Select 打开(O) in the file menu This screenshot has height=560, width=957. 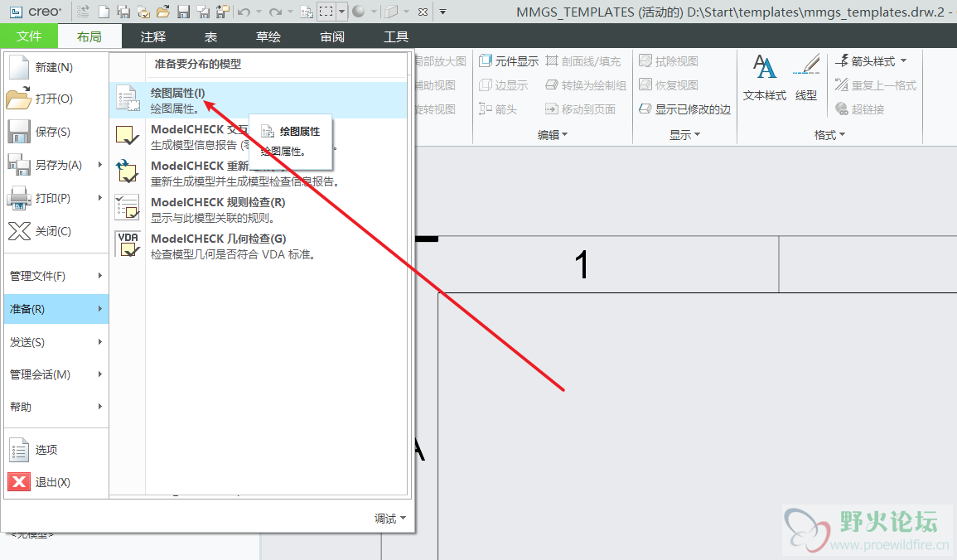[x=56, y=99]
